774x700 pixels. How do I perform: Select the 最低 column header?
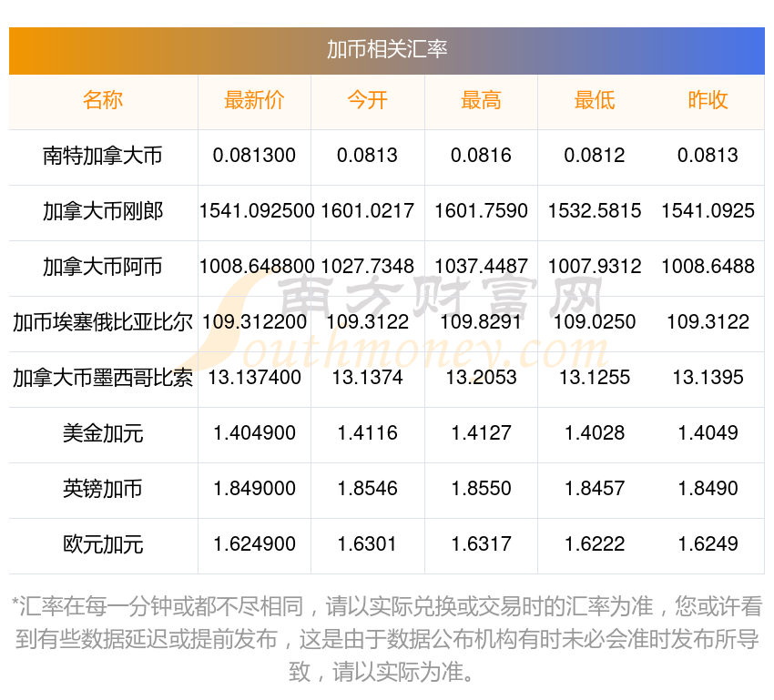(x=594, y=100)
